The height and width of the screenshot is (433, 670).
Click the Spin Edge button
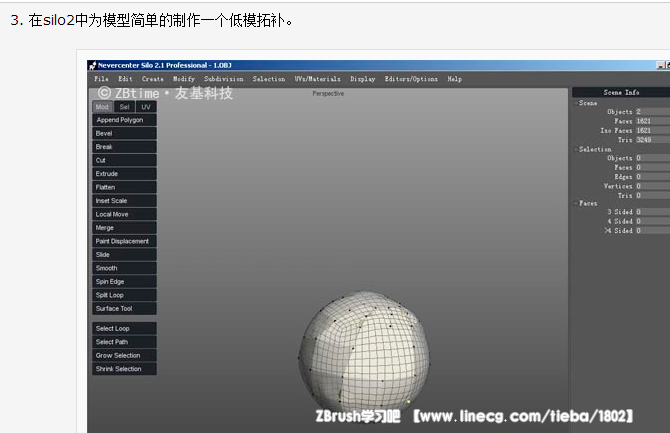click(x=124, y=282)
